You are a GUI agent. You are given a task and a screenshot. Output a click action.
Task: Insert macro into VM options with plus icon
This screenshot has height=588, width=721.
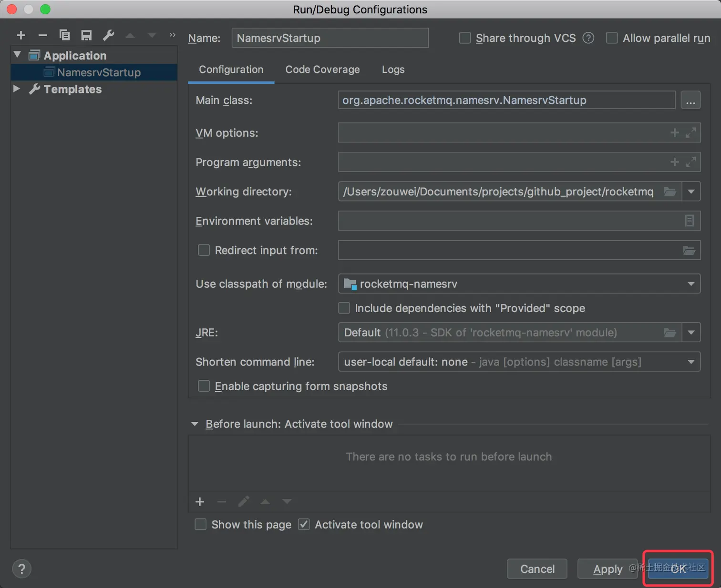click(674, 133)
